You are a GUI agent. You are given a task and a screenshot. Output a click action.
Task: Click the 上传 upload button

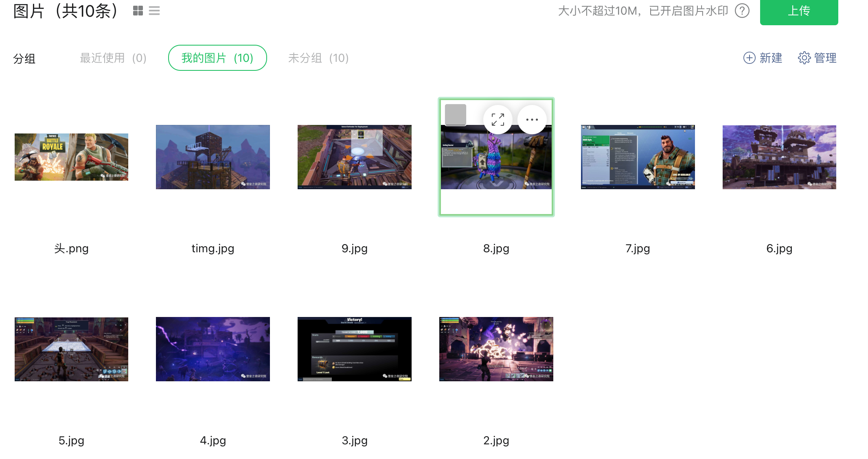pyautogui.click(x=799, y=11)
